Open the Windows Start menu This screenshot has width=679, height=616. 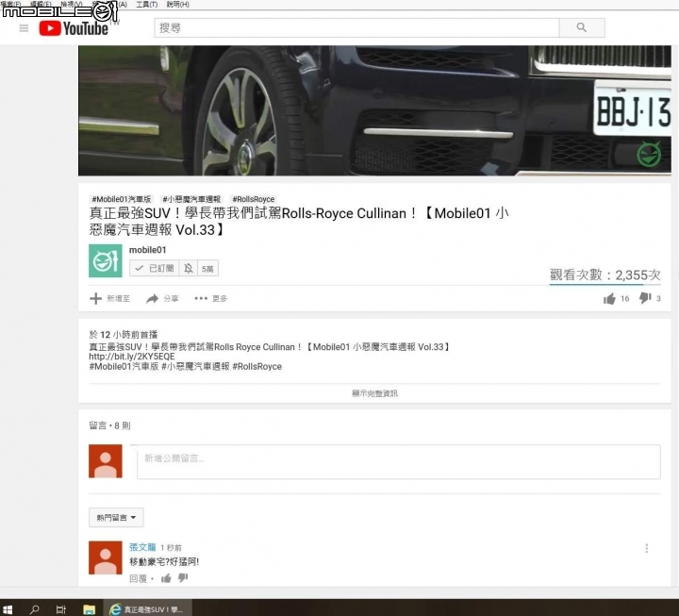[8, 609]
